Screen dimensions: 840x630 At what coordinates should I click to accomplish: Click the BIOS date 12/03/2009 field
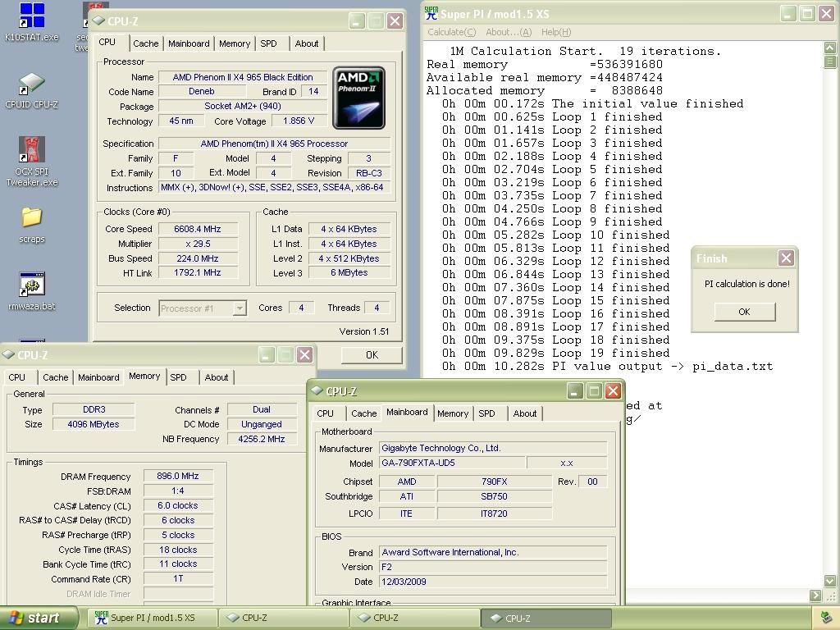493,582
